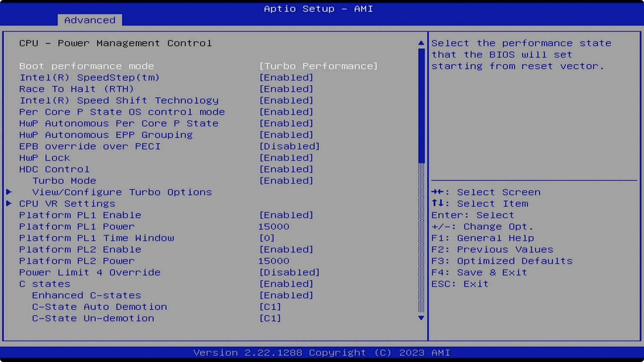Viewport: 644px width, 362px height.
Task: Click the vertical scrollbar thumb
Action: click(421, 106)
